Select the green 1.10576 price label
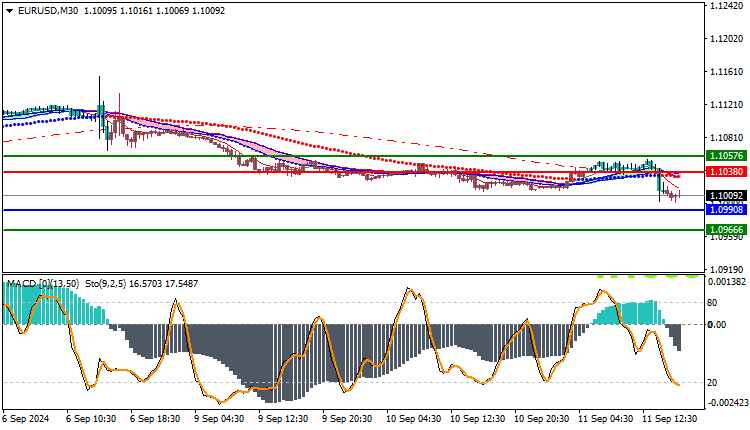Viewport: 750px width, 430px height. point(726,155)
